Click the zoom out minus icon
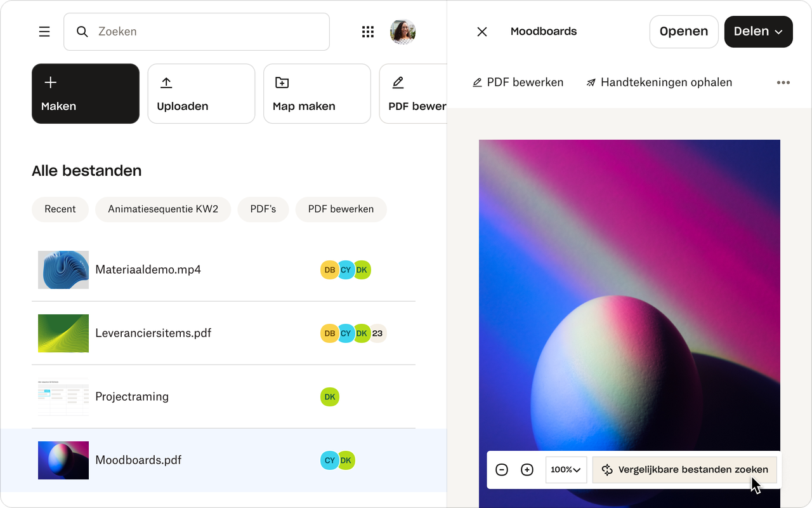The height and width of the screenshot is (508, 812). (x=501, y=469)
